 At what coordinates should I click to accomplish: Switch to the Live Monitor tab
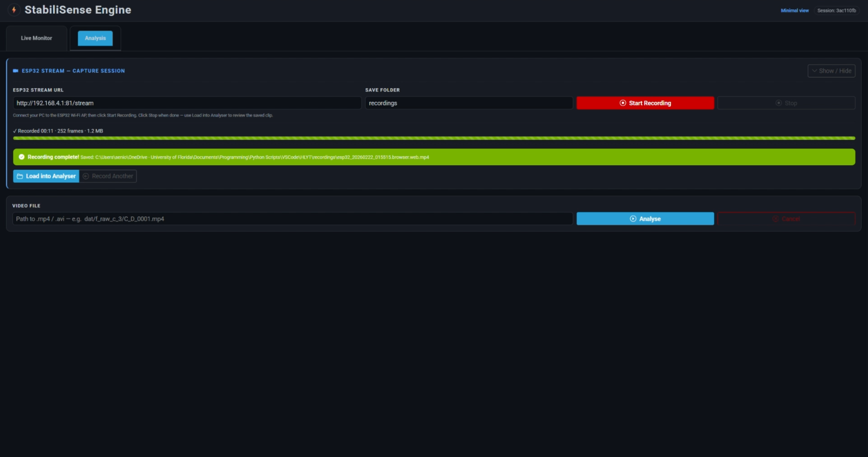(36, 38)
